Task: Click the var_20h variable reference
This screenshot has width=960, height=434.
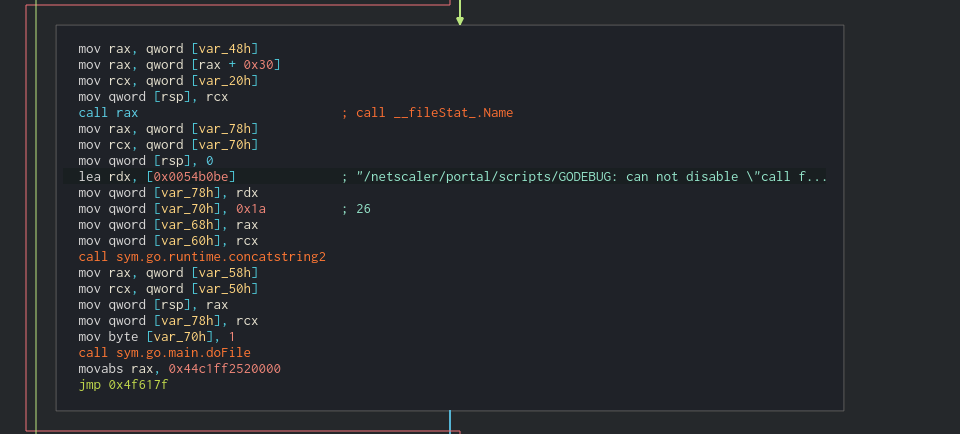Action: [x=225, y=81]
